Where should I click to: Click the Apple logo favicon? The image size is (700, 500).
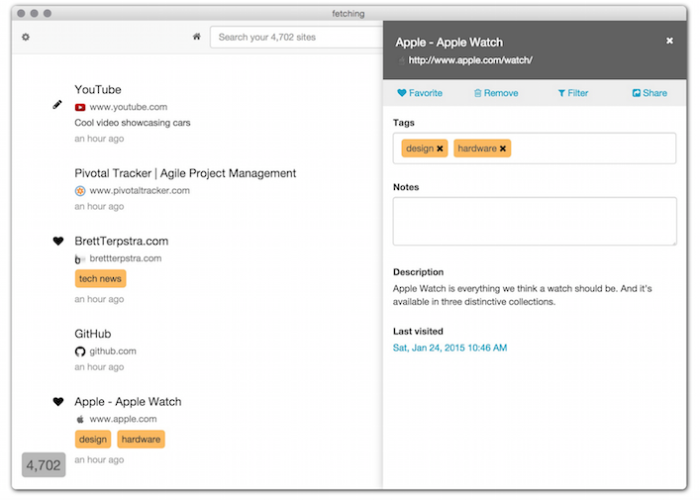(80, 419)
